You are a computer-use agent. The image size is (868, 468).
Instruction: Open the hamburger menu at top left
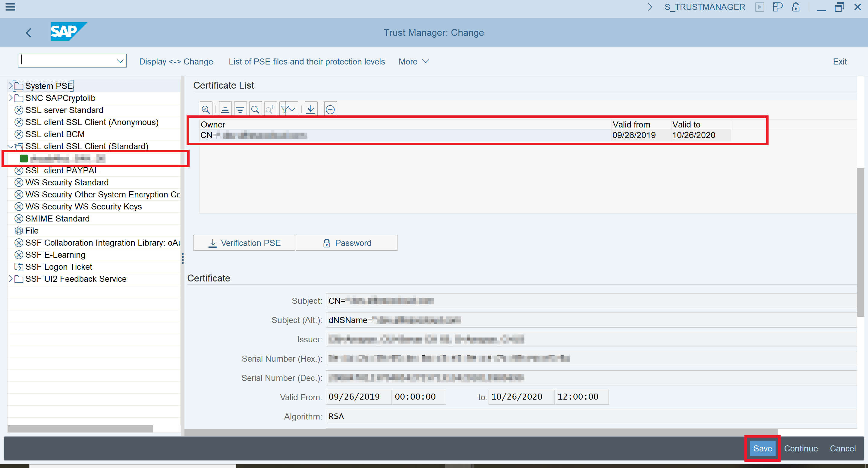click(x=10, y=7)
